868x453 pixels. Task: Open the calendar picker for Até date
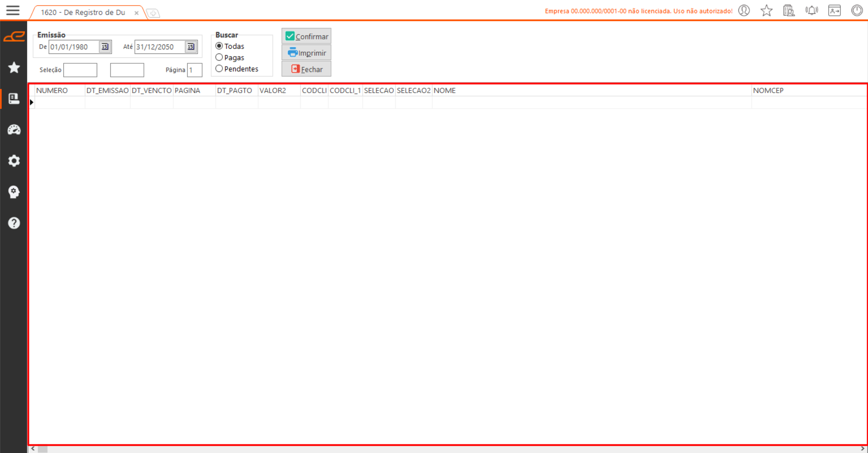(191, 47)
